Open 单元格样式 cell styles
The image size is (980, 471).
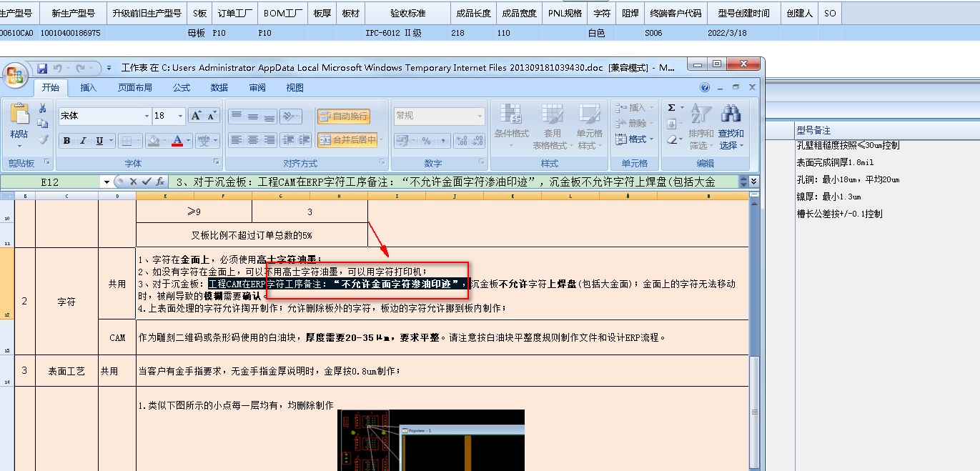pos(590,127)
